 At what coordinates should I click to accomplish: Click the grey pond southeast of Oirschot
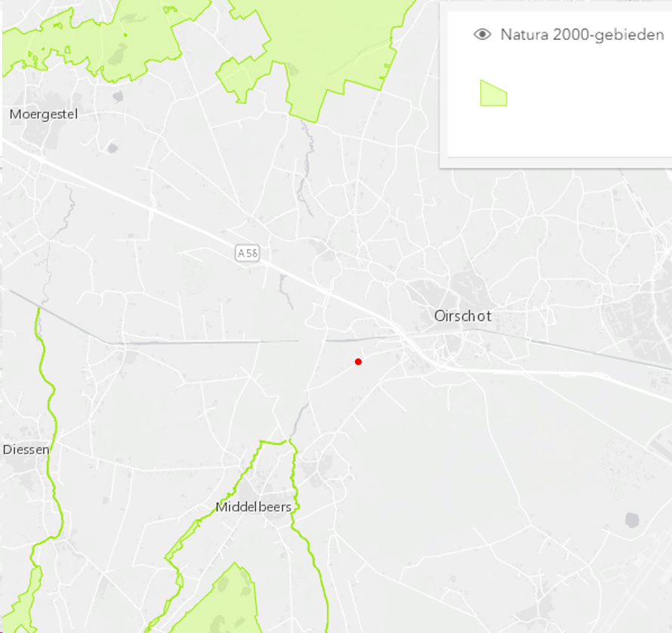click(x=632, y=520)
